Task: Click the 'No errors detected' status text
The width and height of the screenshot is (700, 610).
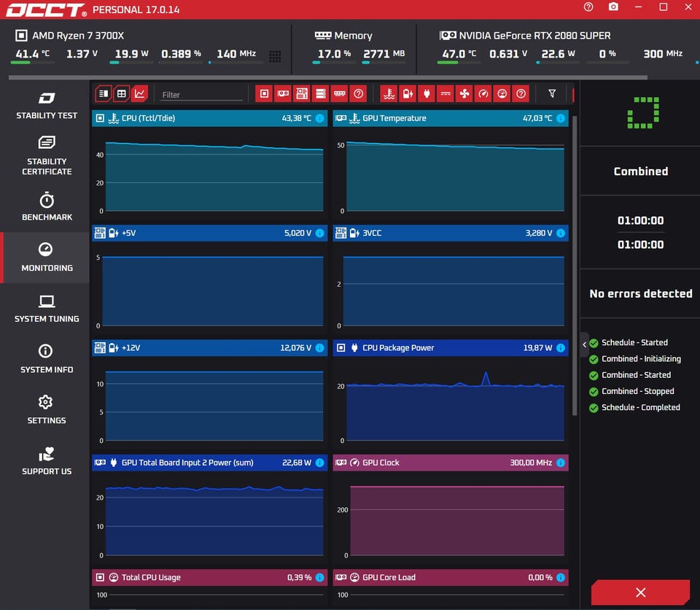Action: (641, 293)
